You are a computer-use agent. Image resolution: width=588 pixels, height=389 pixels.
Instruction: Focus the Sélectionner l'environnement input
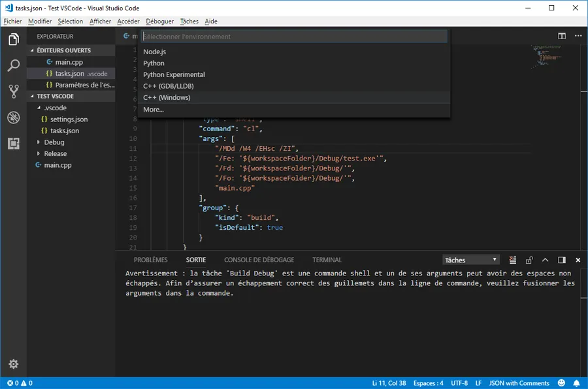[x=295, y=37]
